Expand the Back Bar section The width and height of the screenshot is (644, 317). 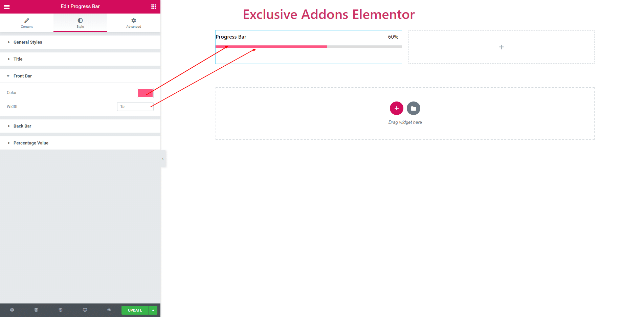click(x=80, y=126)
